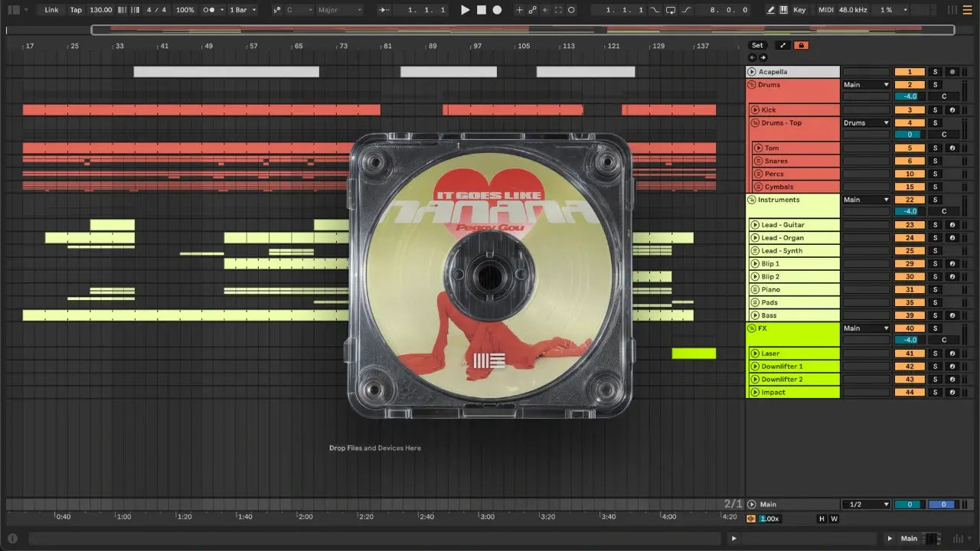Toggle the arrangement Loop switch
Viewport: 980px width, 551px height.
[671, 10]
